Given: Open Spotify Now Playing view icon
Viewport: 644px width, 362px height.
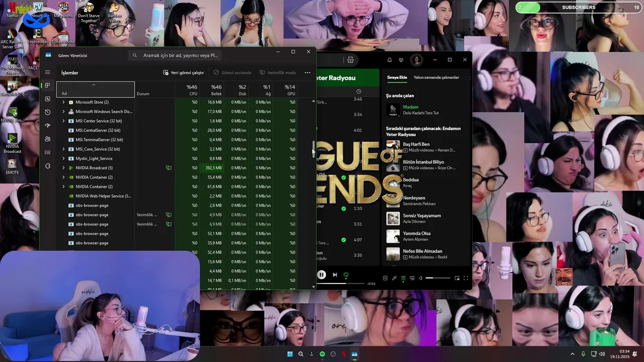Looking at the screenshot, I should point(385,278).
